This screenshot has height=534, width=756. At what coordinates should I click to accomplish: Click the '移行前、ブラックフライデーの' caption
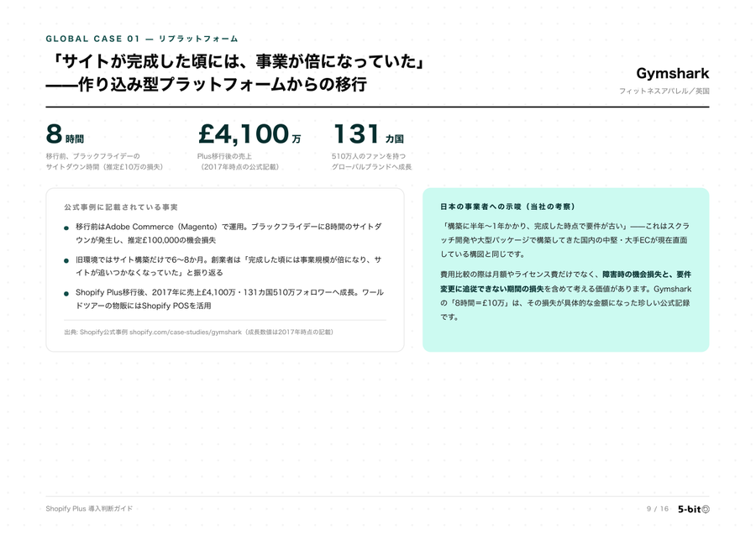92,156
